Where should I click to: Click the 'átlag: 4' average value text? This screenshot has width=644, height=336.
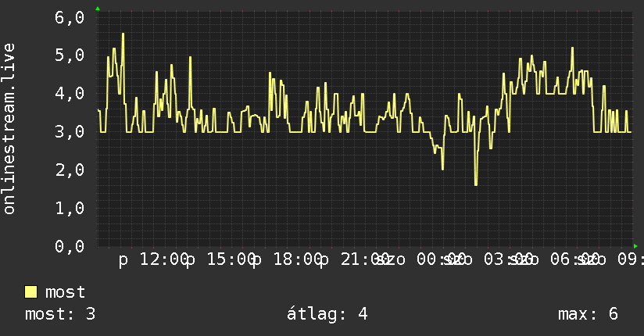[x=327, y=314]
